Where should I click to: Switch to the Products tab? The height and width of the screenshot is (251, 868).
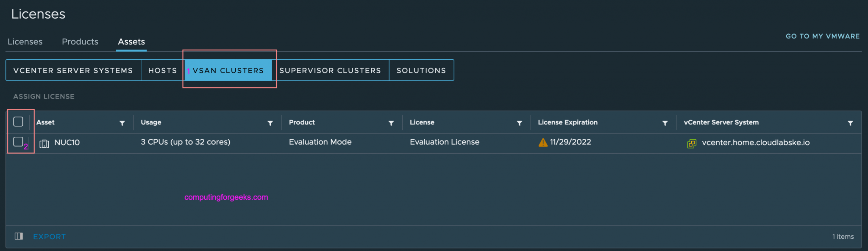click(x=80, y=42)
